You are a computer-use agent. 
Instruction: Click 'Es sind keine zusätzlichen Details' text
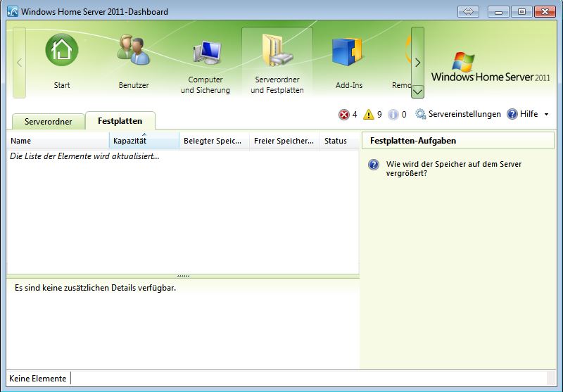point(95,288)
